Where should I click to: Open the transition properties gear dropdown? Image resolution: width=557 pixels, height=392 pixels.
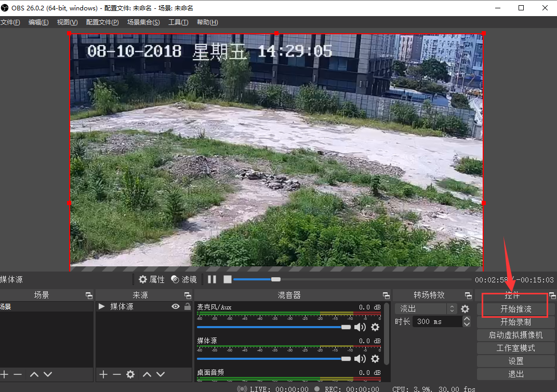pyautogui.click(x=465, y=308)
